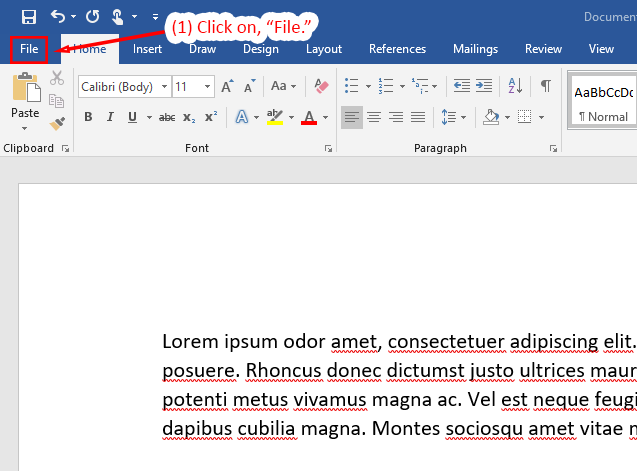The image size is (637, 471).
Task: Click Clear All Formatting eraser icon
Action: (x=321, y=86)
